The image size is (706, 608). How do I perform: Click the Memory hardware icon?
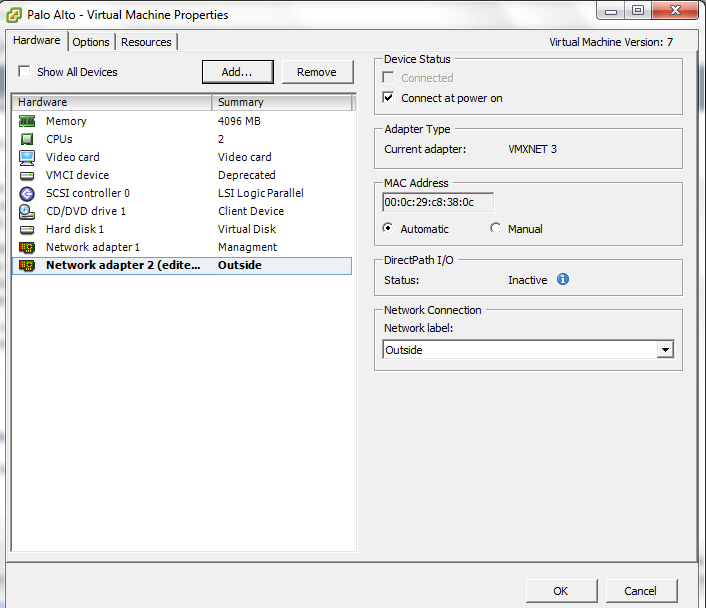[x=27, y=121]
